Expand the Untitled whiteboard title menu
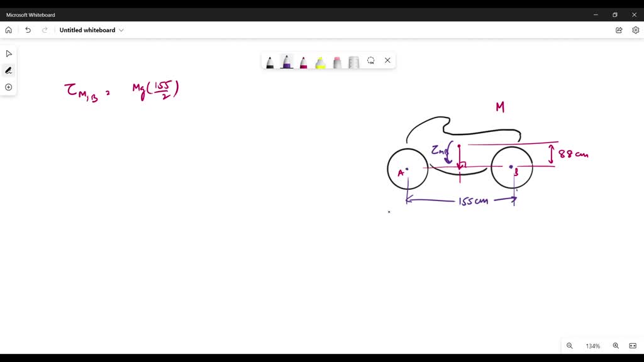Image resolution: width=644 pixels, height=362 pixels. pyautogui.click(x=121, y=30)
